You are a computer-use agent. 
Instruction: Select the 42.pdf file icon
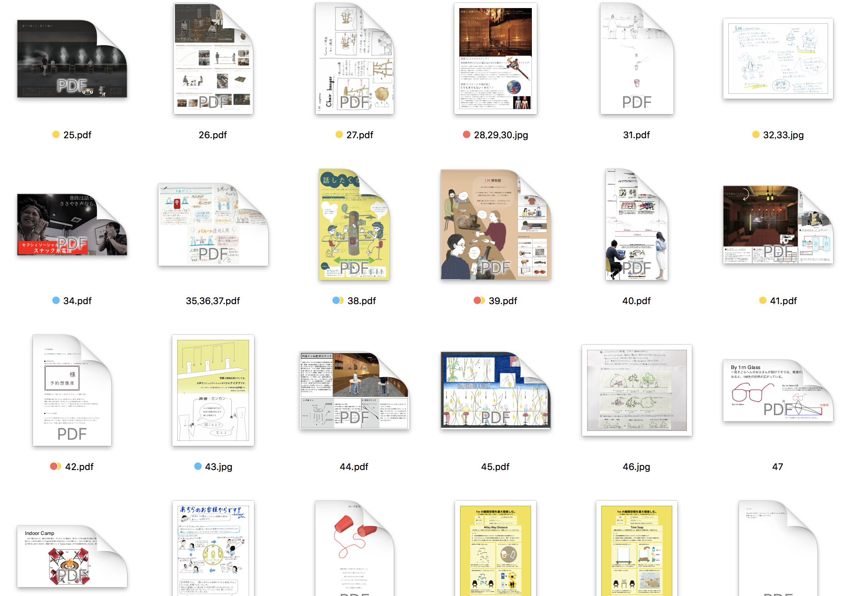coord(72,390)
